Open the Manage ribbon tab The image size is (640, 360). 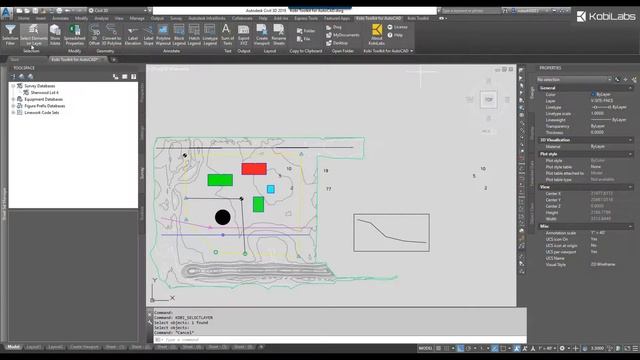coord(137,18)
